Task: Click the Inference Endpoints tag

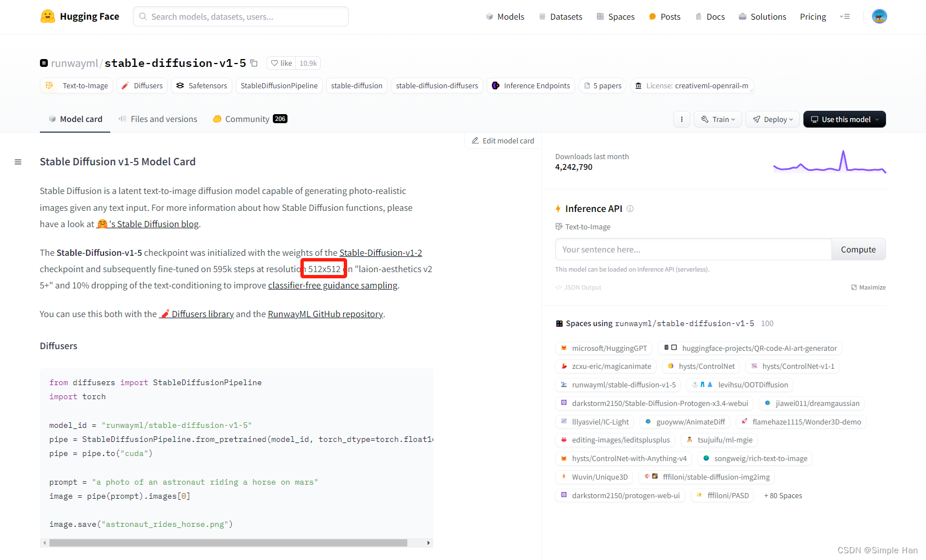Action: [x=531, y=85]
